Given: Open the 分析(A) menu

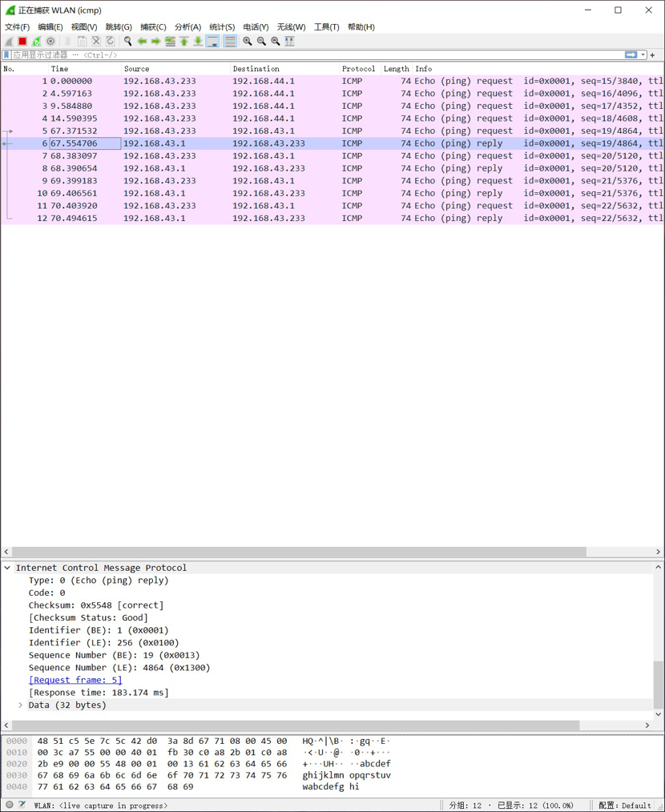Looking at the screenshot, I should (187, 27).
